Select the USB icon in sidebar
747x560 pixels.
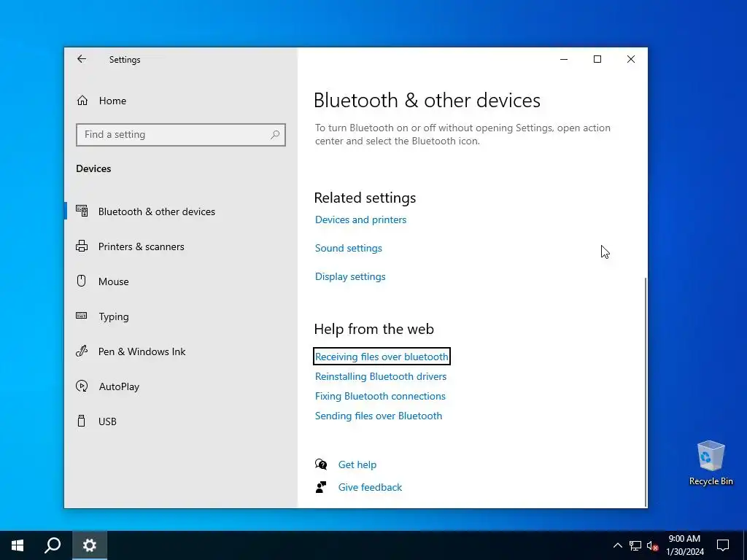pyautogui.click(x=82, y=421)
